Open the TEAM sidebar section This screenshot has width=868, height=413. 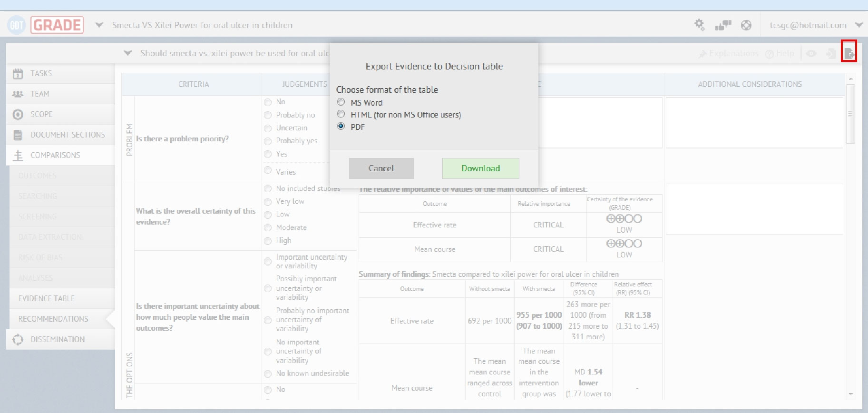tap(60, 94)
